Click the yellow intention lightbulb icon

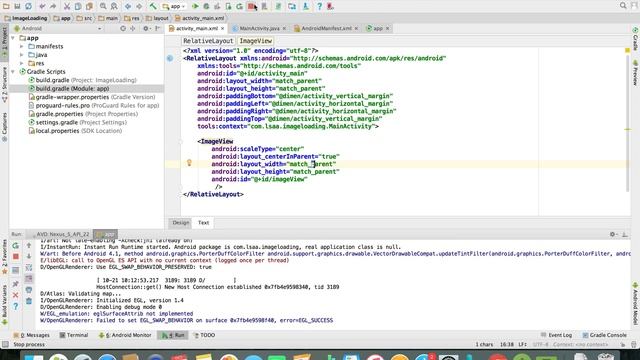point(189,163)
